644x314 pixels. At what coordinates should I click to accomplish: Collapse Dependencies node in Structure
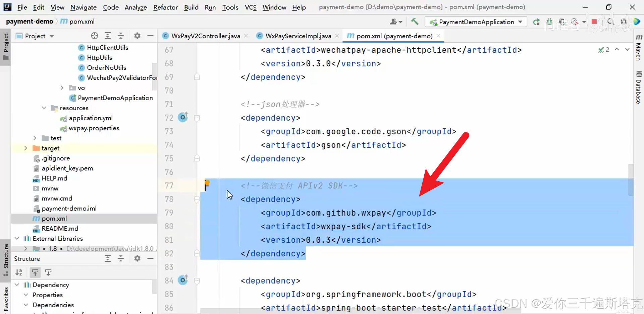(26, 305)
